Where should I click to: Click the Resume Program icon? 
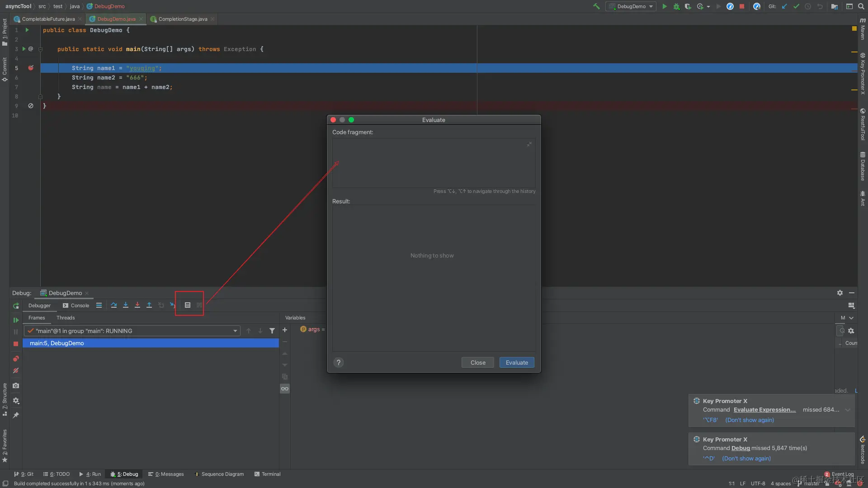[16, 320]
